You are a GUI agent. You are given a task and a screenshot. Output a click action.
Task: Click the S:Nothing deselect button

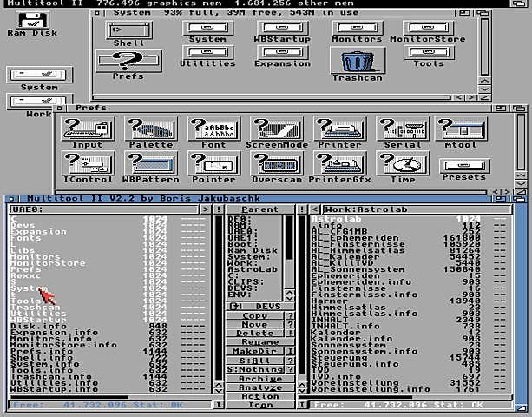click(x=255, y=369)
